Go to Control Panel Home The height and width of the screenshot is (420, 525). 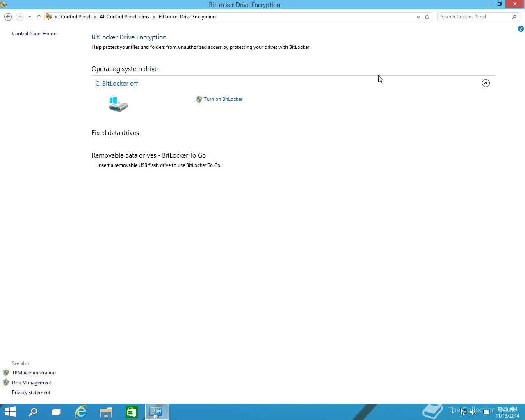coord(34,34)
